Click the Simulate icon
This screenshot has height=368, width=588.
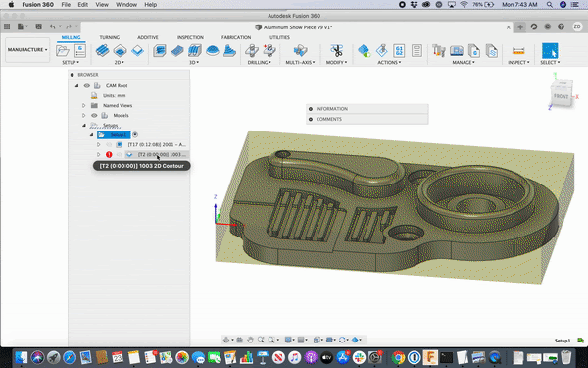tap(382, 51)
